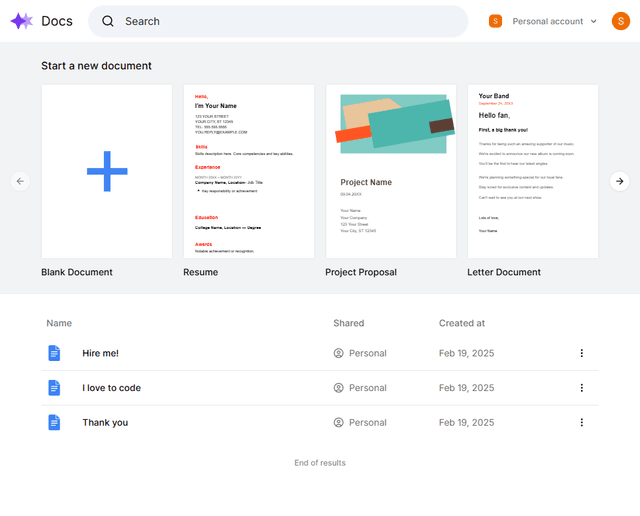Open options menu for Hire me!

pos(581,353)
